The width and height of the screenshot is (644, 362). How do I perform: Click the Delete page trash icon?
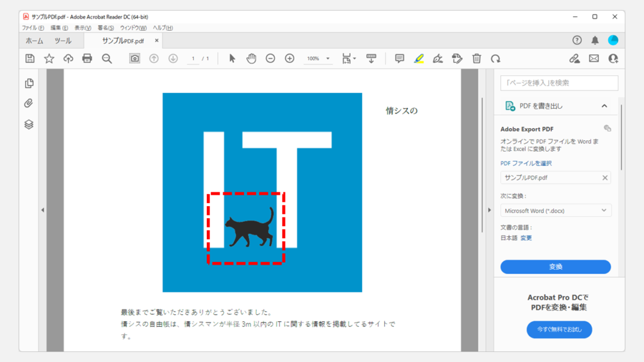477,58
